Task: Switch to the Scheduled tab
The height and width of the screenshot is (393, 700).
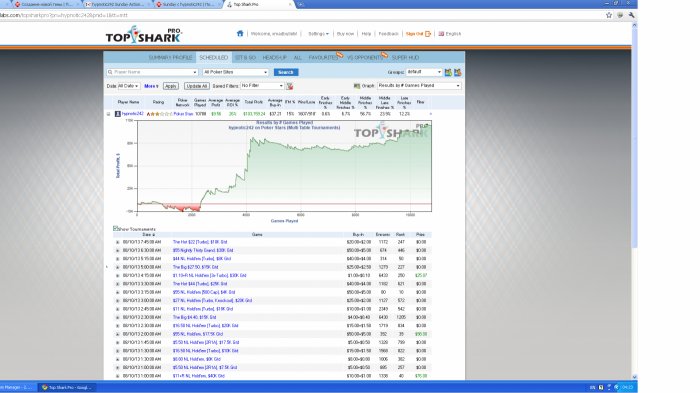Action: [x=213, y=58]
